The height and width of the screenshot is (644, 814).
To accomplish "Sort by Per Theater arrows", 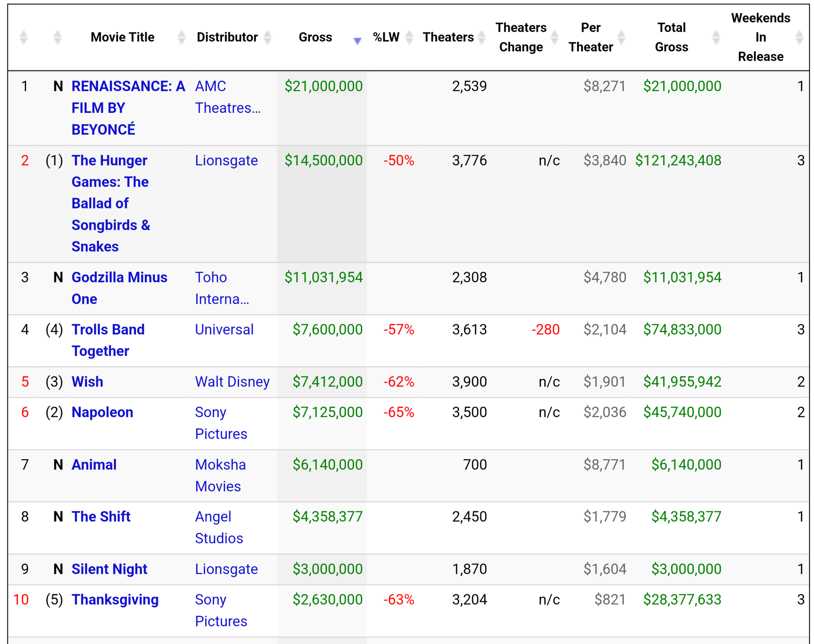I will pos(621,37).
